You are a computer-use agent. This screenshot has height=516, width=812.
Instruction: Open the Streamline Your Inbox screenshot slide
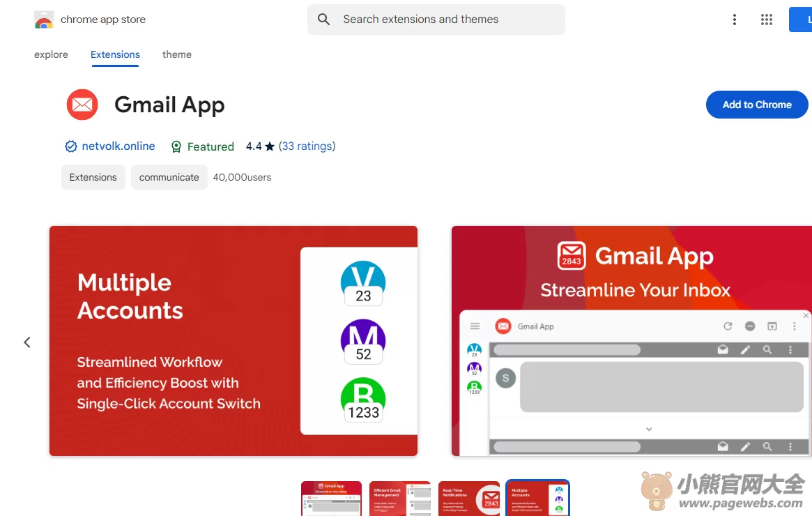tap(631, 341)
